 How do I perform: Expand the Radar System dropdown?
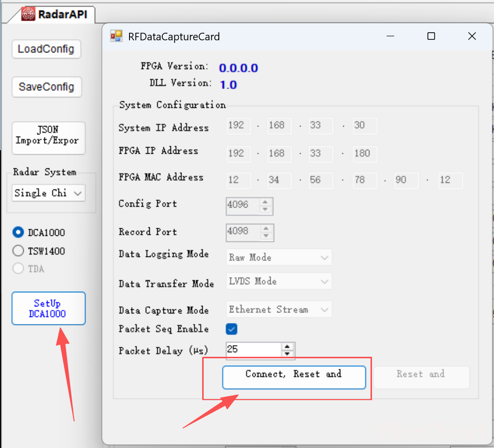(x=48, y=193)
